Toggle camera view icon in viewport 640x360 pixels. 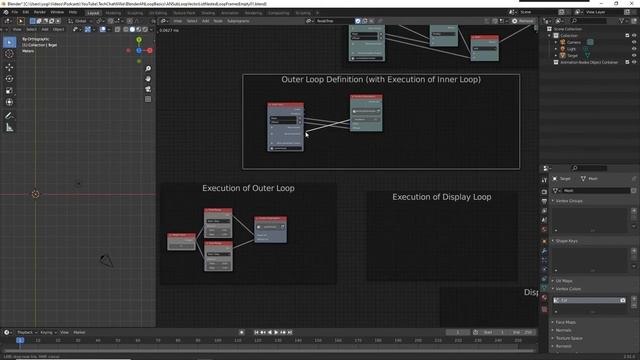point(148,89)
